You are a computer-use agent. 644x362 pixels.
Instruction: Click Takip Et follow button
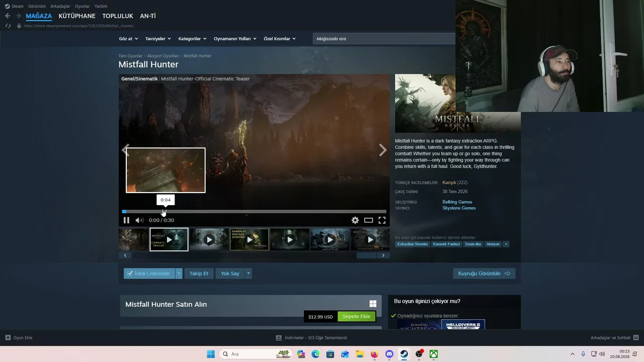[x=199, y=274]
